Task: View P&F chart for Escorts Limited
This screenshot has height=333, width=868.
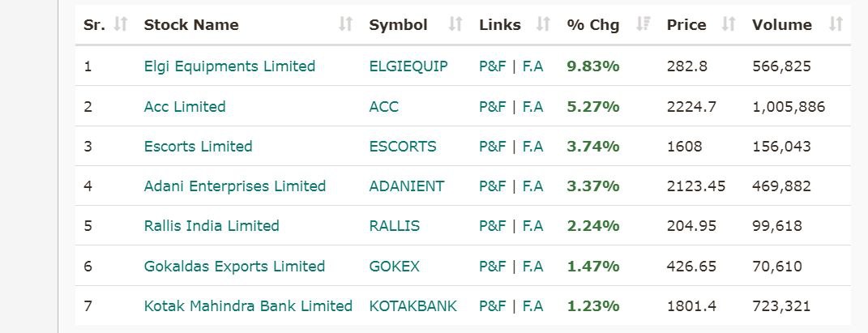Action: click(492, 147)
